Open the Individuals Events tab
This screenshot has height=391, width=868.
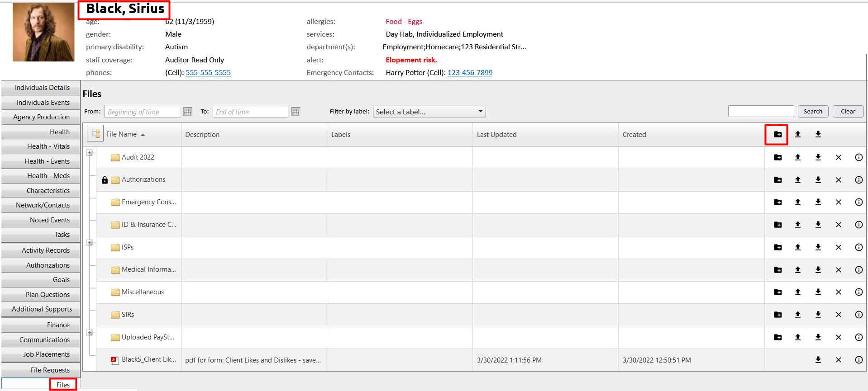tap(41, 103)
